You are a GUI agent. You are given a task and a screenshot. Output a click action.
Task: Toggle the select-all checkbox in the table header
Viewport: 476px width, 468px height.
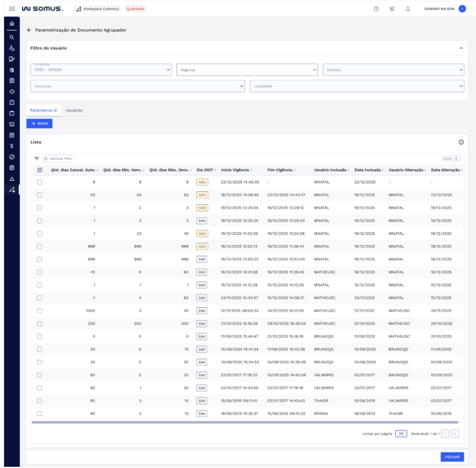[40, 170]
